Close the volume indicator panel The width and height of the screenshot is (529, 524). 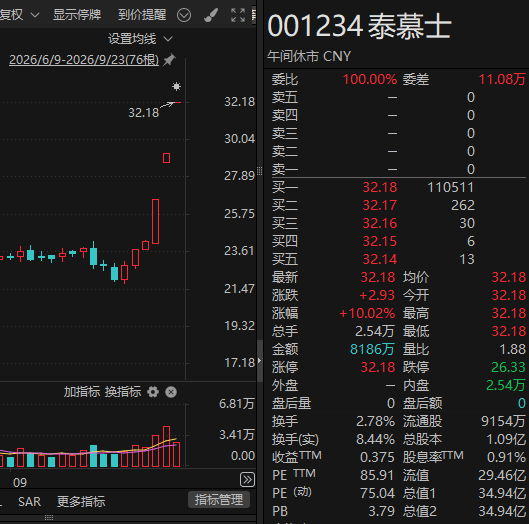171,392
